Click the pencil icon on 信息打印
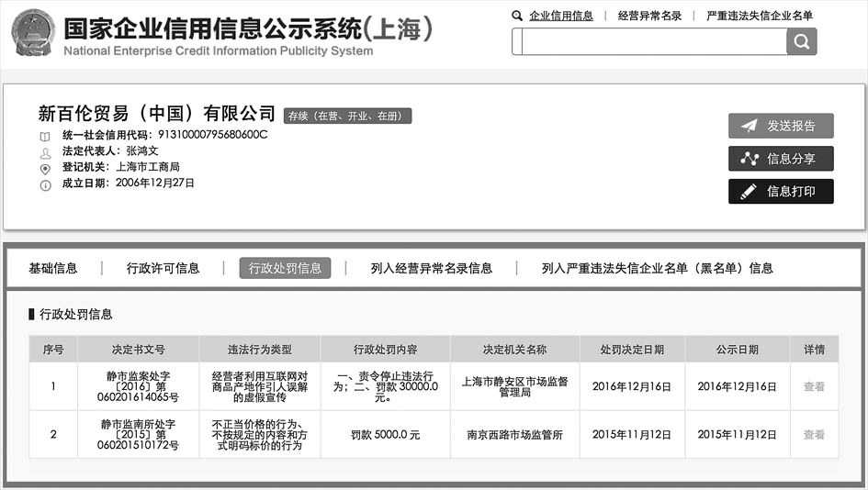Screen dimensions: 868x490 tap(750, 191)
